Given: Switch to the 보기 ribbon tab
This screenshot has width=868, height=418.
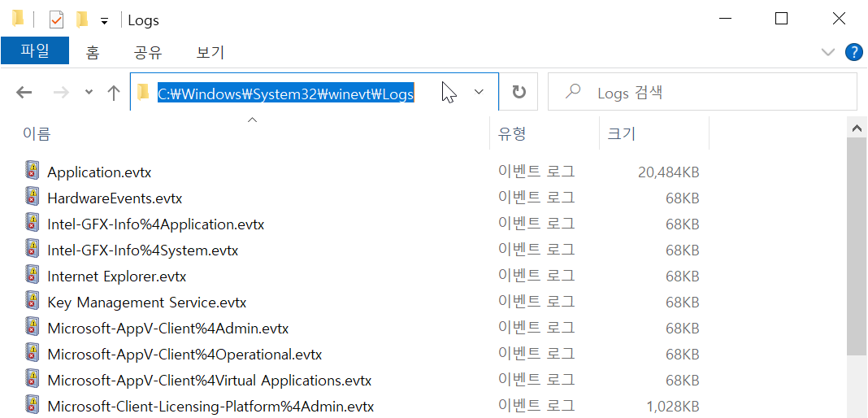Looking at the screenshot, I should pyautogui.click(x=211, y=53).
